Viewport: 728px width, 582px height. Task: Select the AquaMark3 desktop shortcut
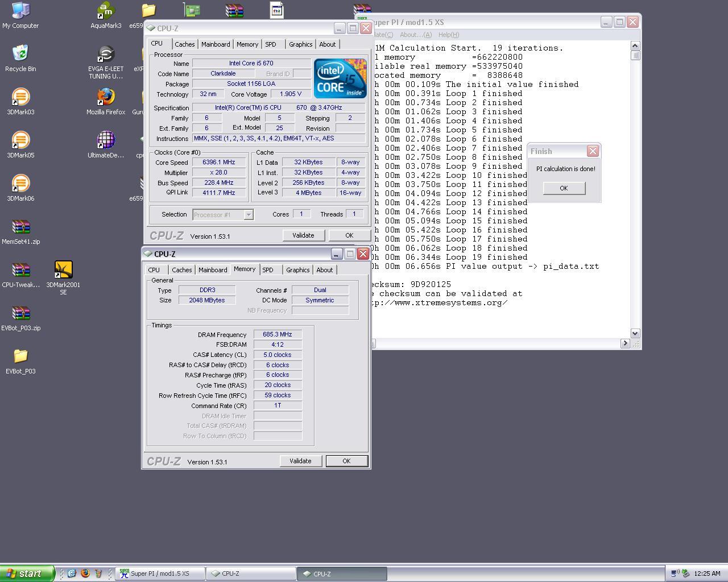tap(106, 15)
